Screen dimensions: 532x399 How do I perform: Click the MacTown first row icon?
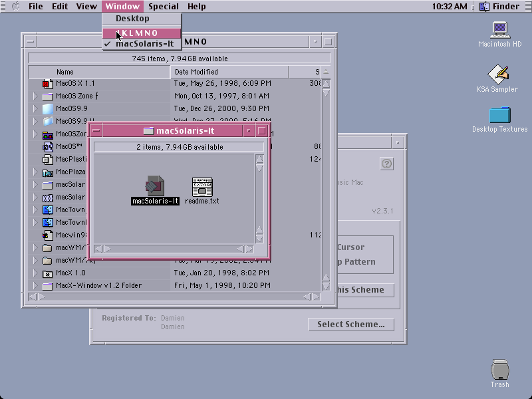click(47, 209)
